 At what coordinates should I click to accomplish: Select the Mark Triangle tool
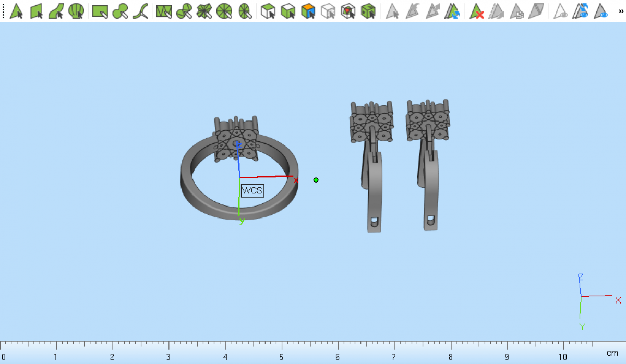[17, 11]
